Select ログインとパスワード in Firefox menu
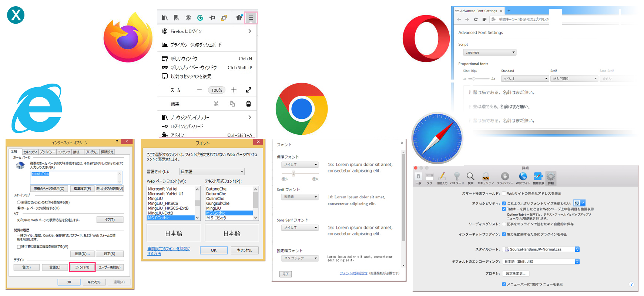The height and width of the screenshot is (296, 644). [207, 126]
